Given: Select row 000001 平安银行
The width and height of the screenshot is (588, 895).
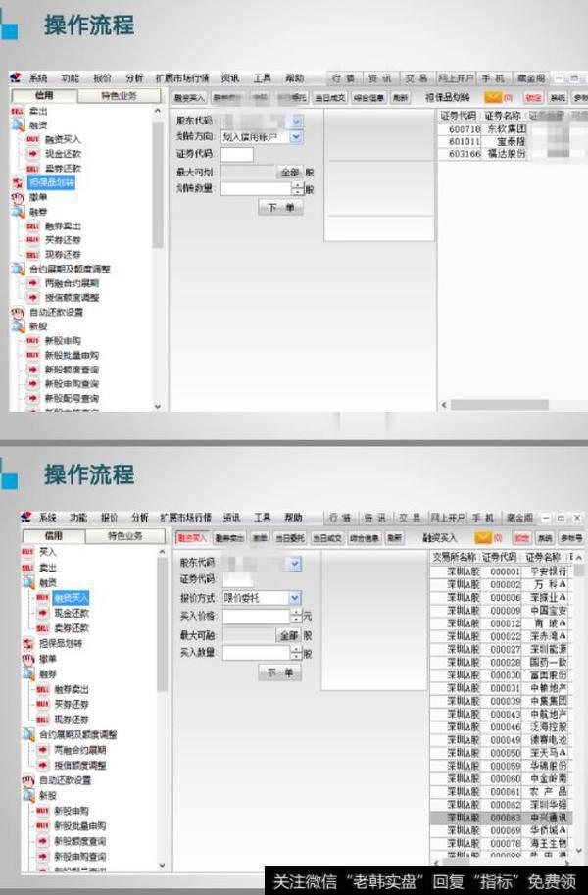Looking at the screenshot, I should [x=500, y=572].
